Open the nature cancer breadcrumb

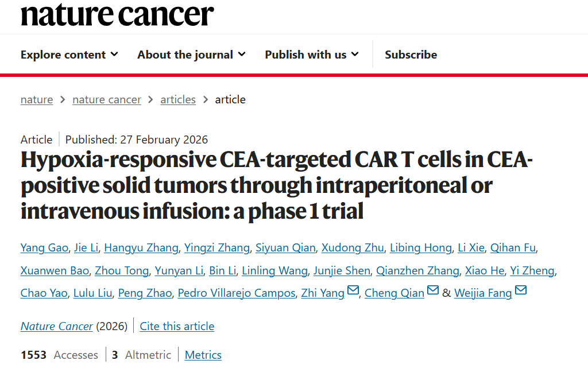107,99
